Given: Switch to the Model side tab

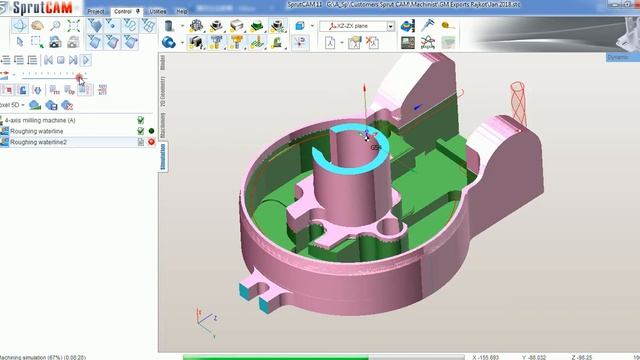Looking at the screenshot, I should pos(163,62).
